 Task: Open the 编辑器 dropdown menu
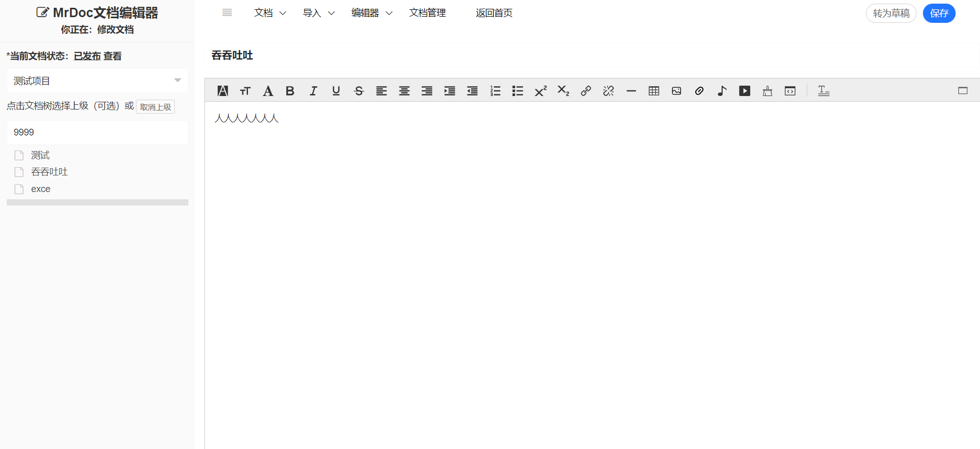click(x=371, y=13)
